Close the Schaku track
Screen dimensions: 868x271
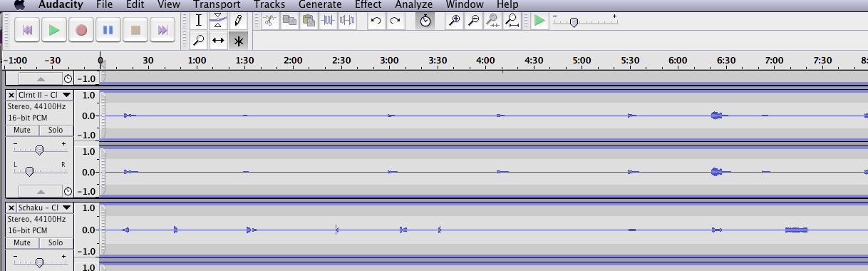pyautogui.click(x=11, y=208)
